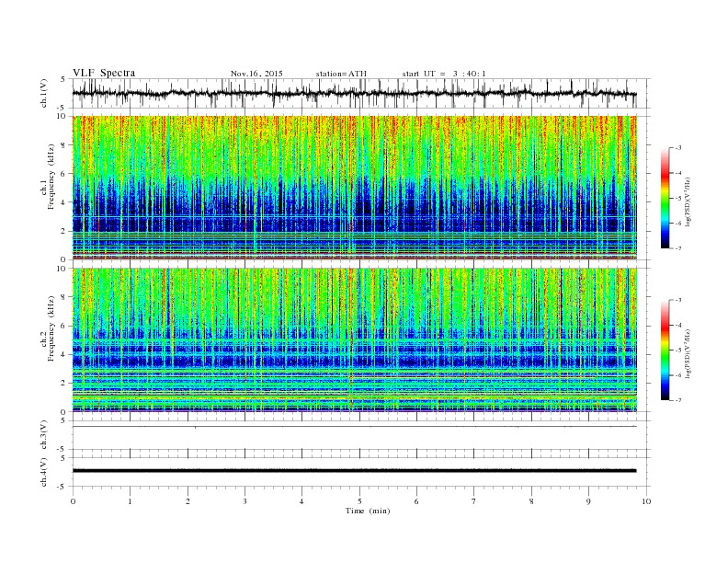
Task: Click the time axis tick label "8"
Action: [531, 501]
